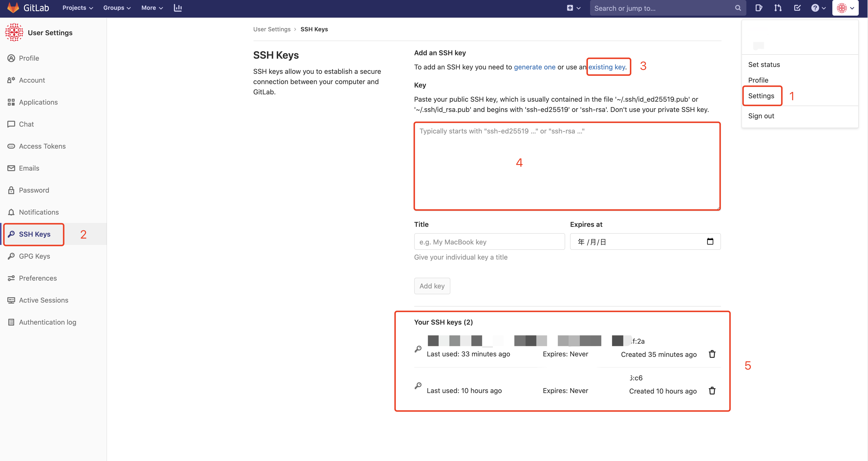Open the merge requests icon
868x461 pixels.
778,8
